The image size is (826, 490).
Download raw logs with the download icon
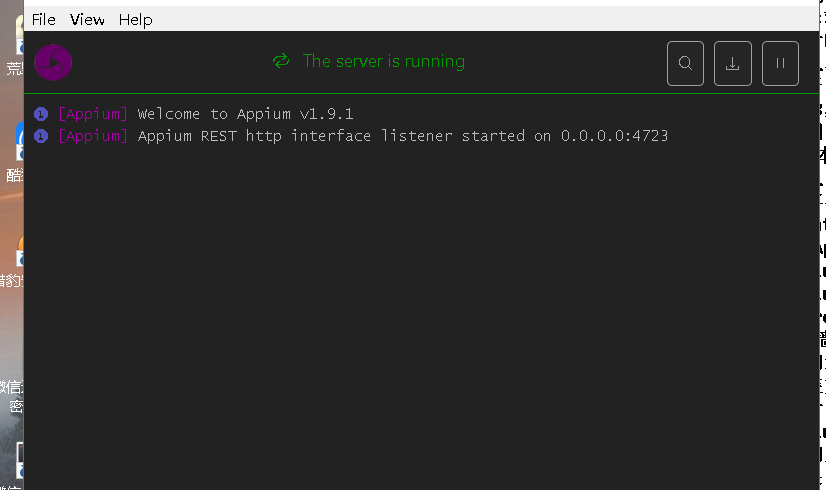pyautogui.click(x=732, y=63)
